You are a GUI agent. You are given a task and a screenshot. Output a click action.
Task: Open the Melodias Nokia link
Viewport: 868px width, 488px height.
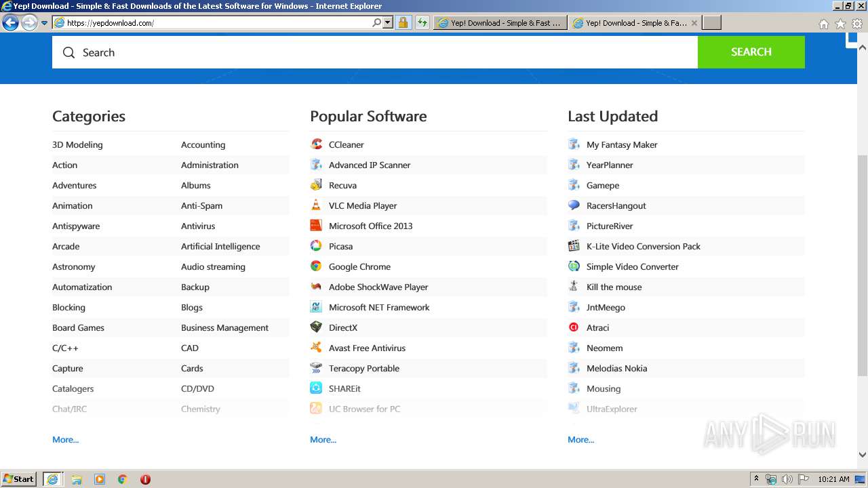click(616, 368)
